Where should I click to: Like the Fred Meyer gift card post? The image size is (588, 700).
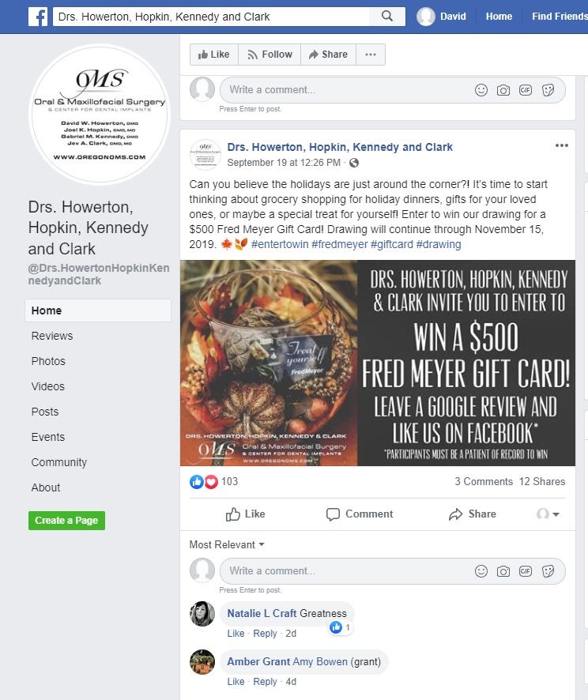[245, 514]
